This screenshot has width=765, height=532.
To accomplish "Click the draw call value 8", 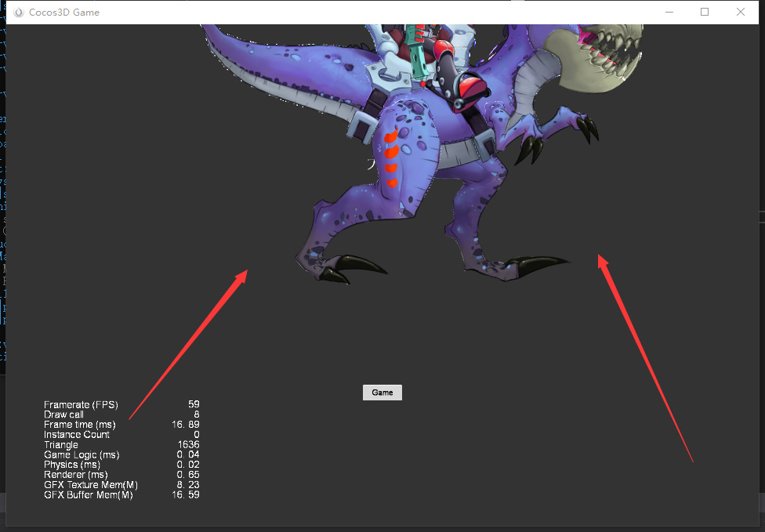I will 197,414.
